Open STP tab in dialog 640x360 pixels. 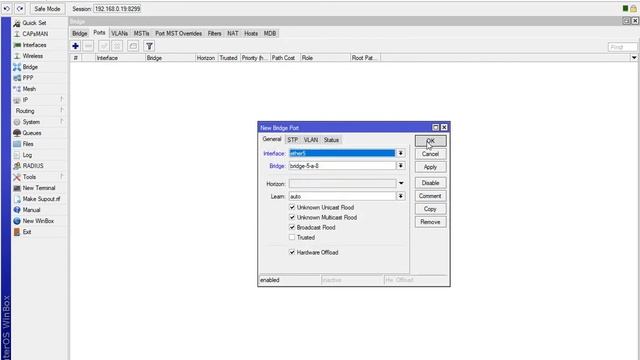click(x=292, y=140)
